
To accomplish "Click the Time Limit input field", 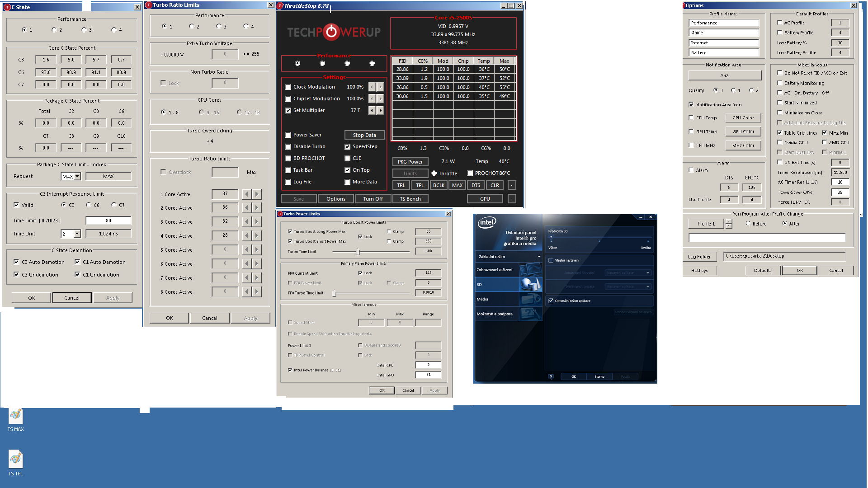I will tap(108, 221).
